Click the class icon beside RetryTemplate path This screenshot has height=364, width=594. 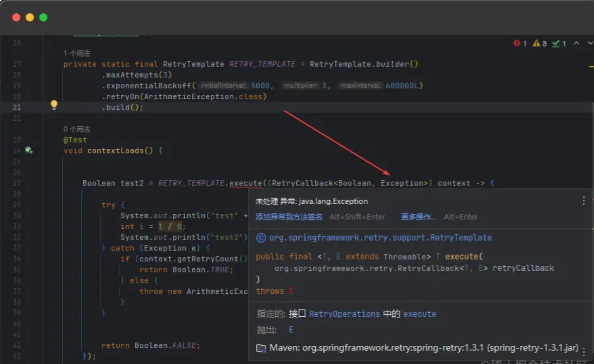261,238
